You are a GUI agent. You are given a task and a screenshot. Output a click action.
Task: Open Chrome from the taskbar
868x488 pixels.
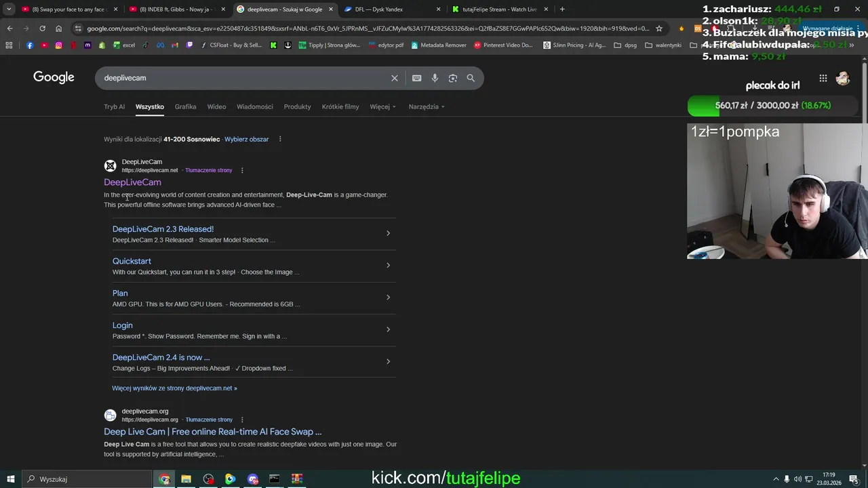click(164, 479)
